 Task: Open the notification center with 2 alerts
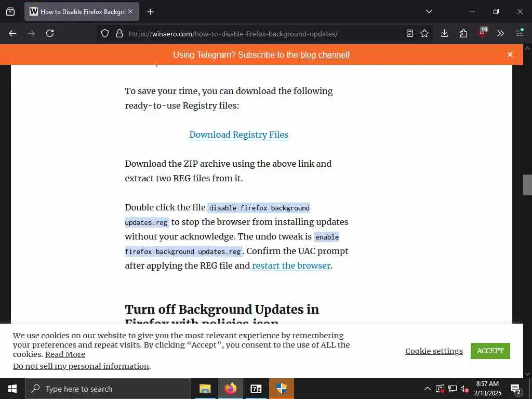[515, 389]
